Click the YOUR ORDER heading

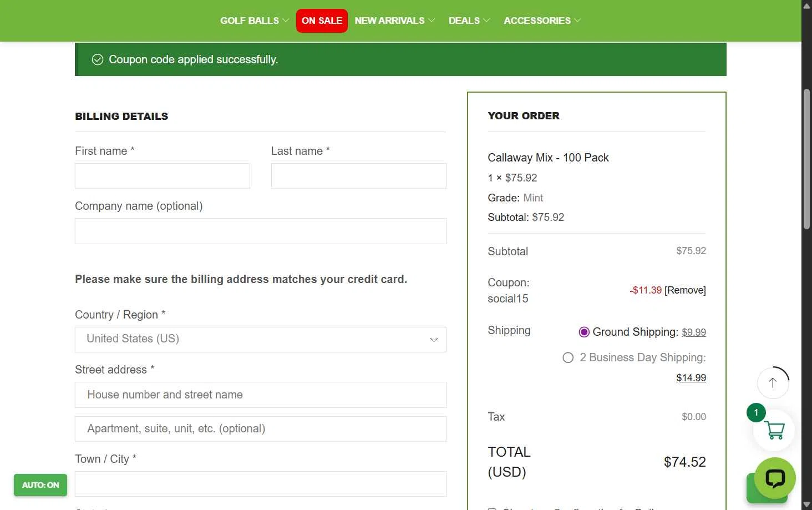(524, 116)
